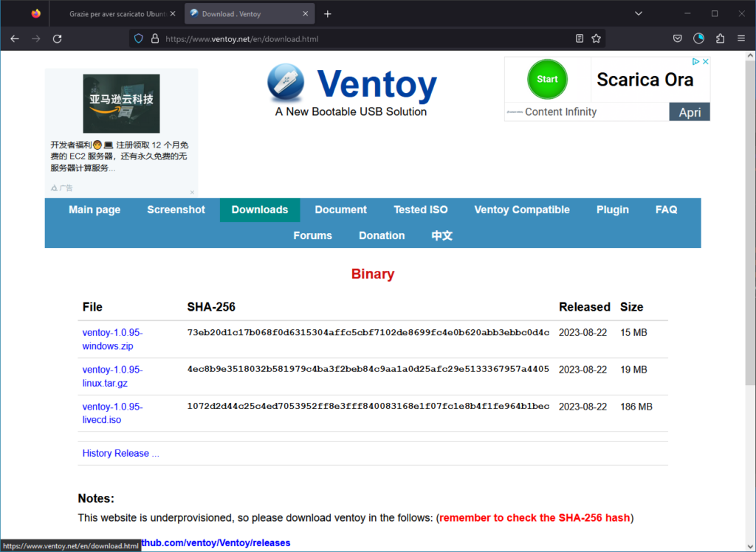The height and width of the screenshot is (552, 756).
Task: Open the Tested ISO menu item
Action: click(420, 210)
